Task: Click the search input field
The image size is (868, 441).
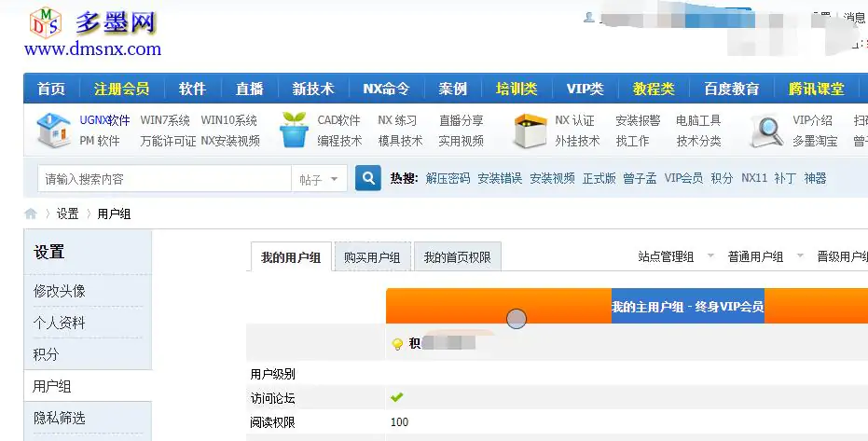Action: point(164,179)
